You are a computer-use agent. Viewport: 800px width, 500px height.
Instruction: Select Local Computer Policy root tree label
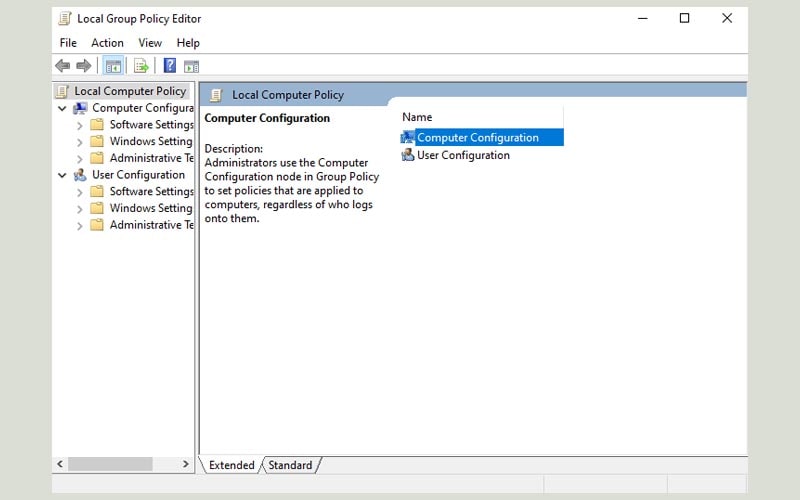click(x=130, y=91)
